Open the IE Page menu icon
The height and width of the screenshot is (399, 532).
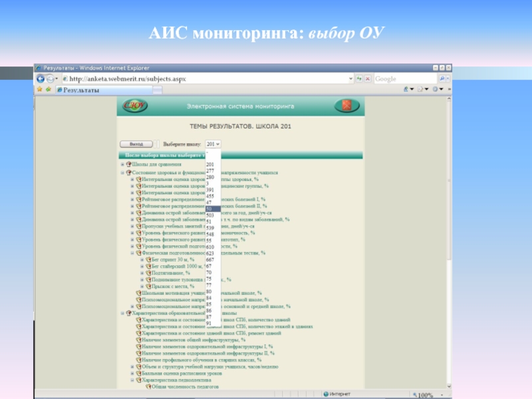(x=421, y=89)
